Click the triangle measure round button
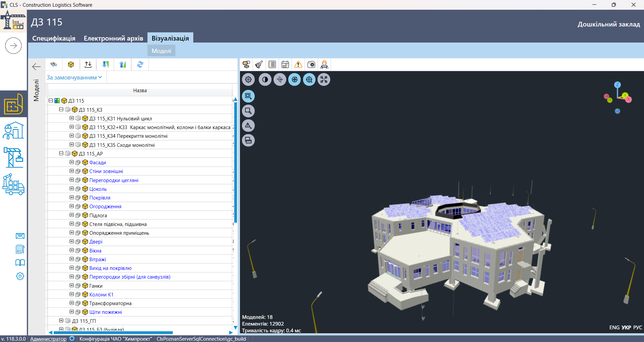The width and height of the screenshot is (644, 342). coord(248,126)
